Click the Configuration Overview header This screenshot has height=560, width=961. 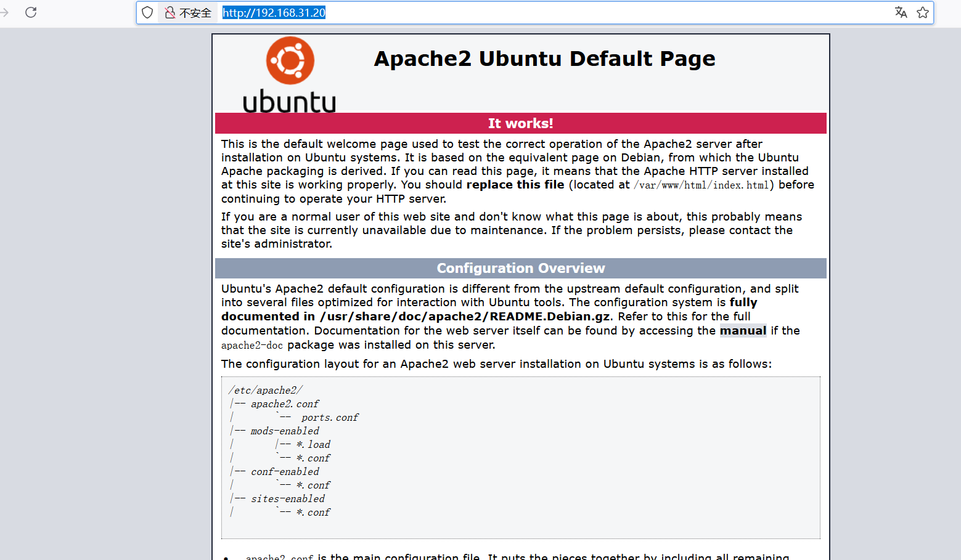(x=521, y=268)
